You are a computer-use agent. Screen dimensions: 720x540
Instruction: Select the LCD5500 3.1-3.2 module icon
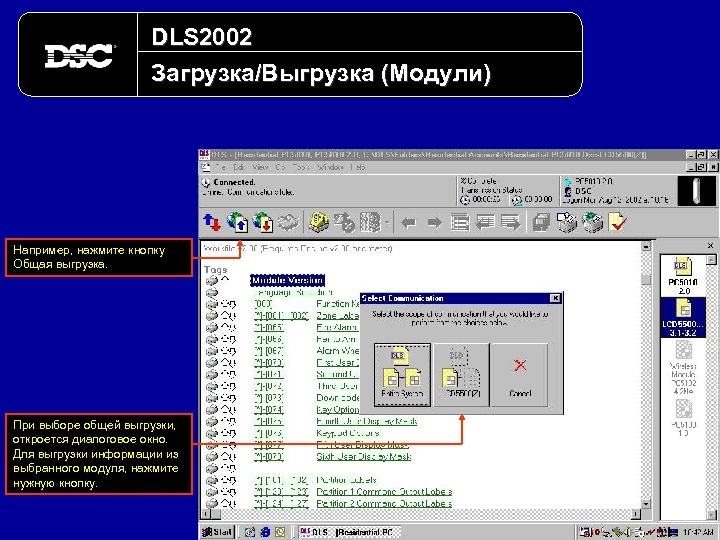tap(683, 317)
